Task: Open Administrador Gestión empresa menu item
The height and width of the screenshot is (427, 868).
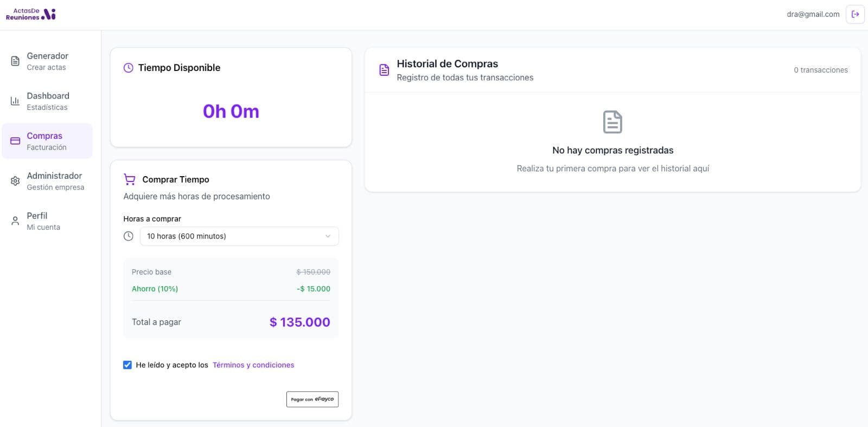Action: (x=55, y=181)
